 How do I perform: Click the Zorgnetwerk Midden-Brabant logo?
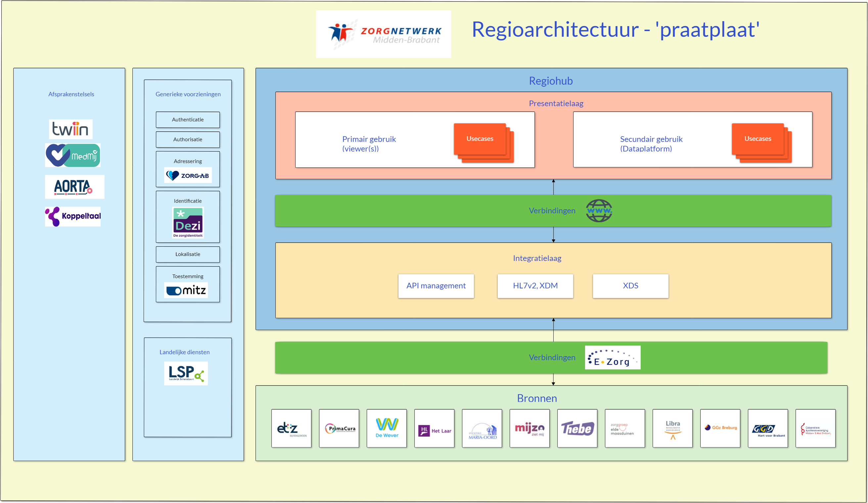tap(383, 34)
